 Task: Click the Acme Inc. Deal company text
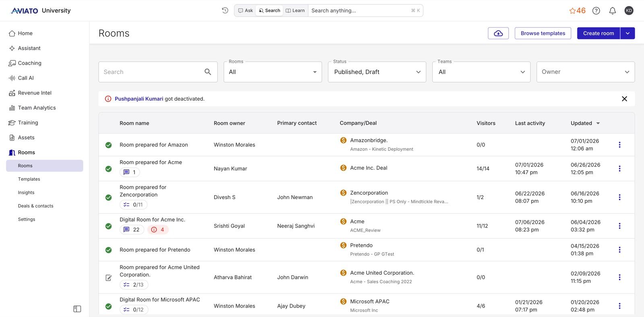[368, 168]
